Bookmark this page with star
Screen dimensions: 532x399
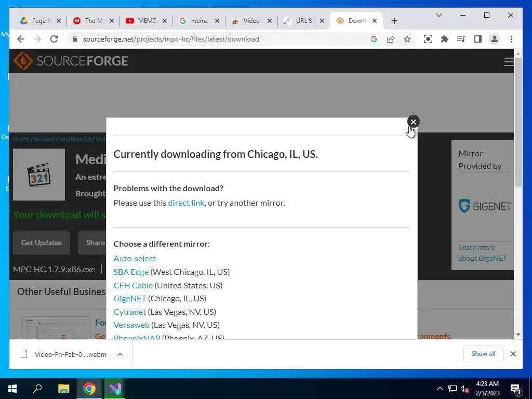(407, 39)
